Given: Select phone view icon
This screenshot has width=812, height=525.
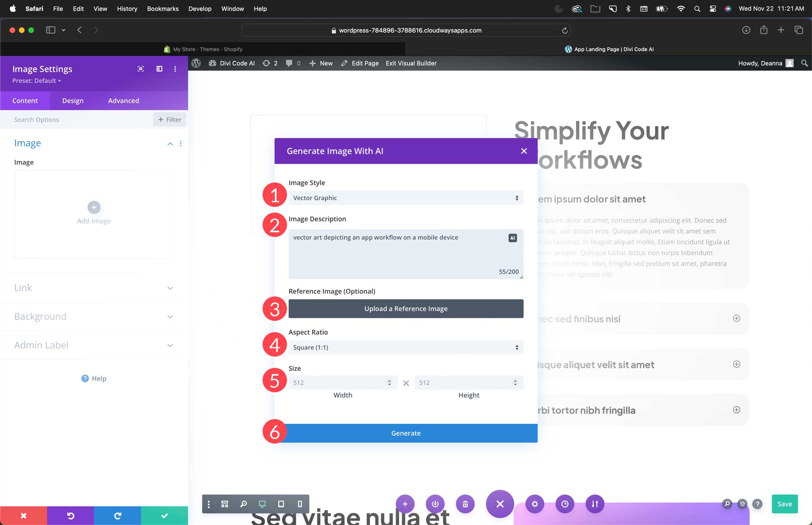Looking at the screenshot, I should click(300, 504).
